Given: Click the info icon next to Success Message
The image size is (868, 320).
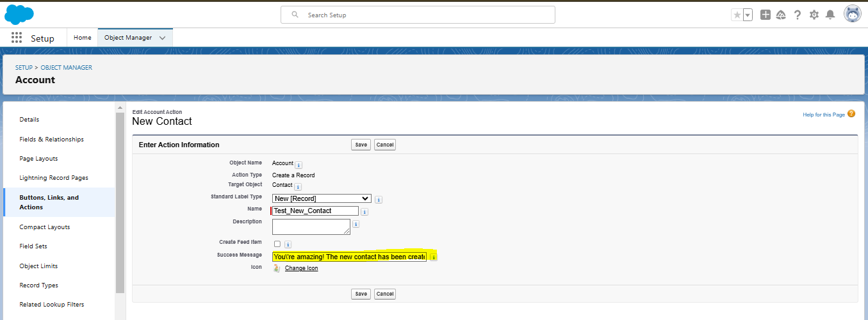Looking at the screenshot, I should pyautogui.click(x=433, y=257).
